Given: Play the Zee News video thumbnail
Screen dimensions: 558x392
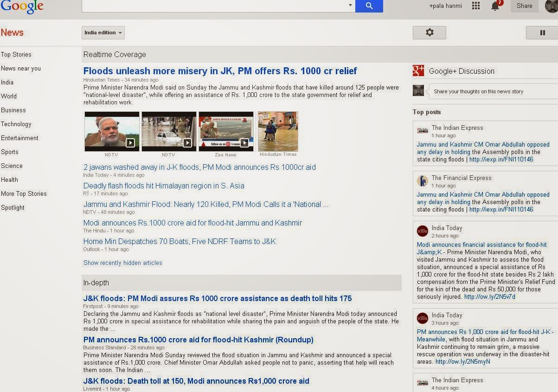Looking at the screenshot, I should (226, 131).
